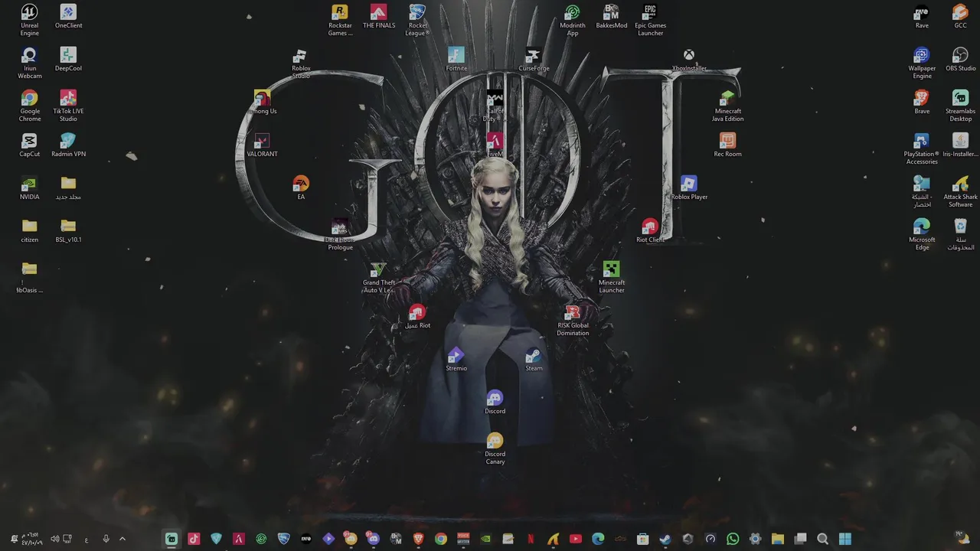Open the CurseForge shortcut
Viewport: 980px width, 551px height.
(x=534, y=59)
